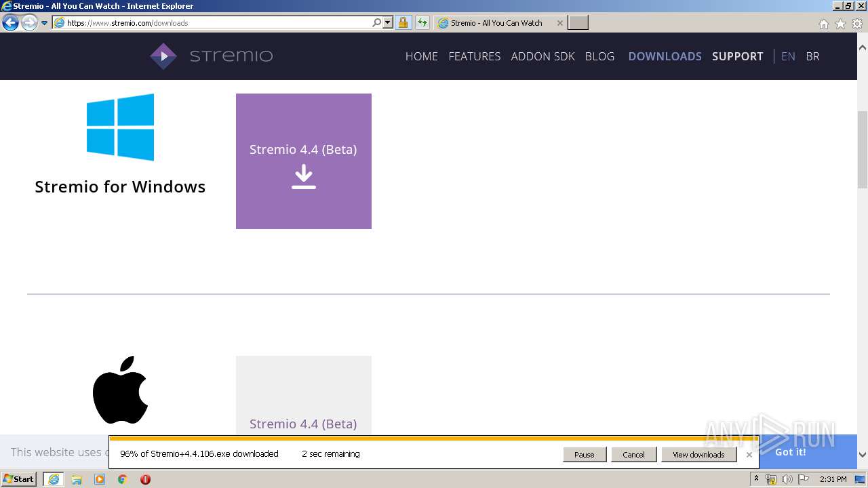Click the Stremio 4.4 (Beta) Mac tile
Viewport: 868px width, 488px height.
(x=304, y=396)
